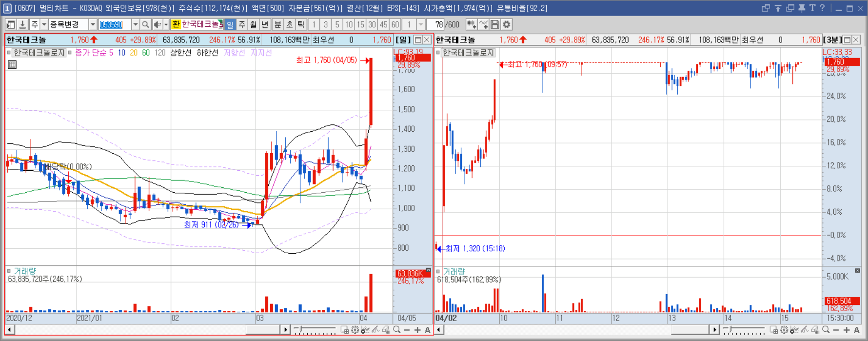The height and width of the screenshot is (341, 868).
Task: Click the speaker sound icon in toolbar
Action: tap(157, 24)
